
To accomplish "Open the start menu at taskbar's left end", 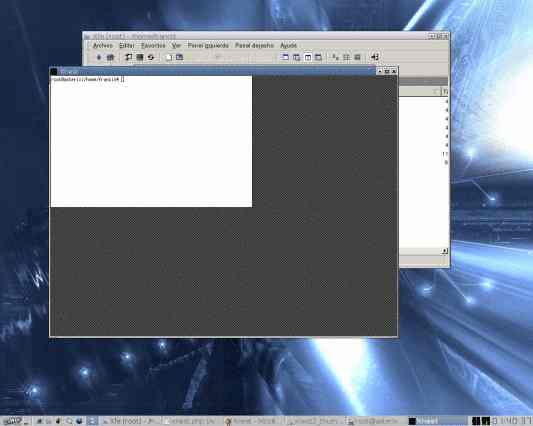I will tap(16, 421).
